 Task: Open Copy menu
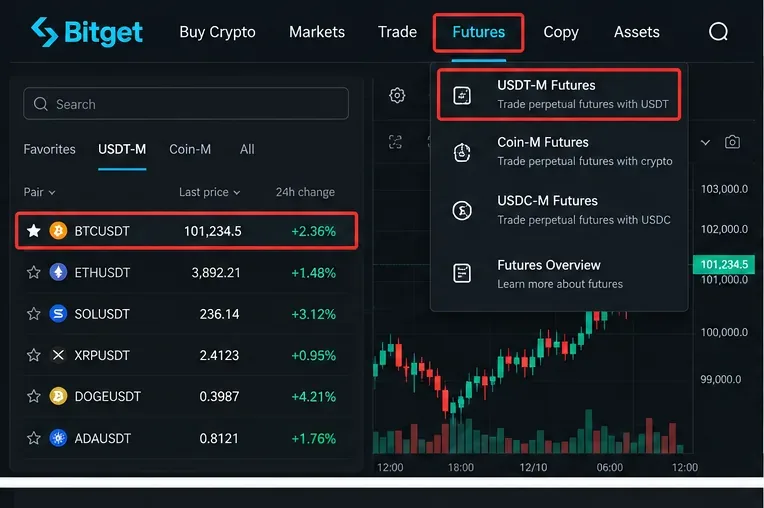pos(561,32)
